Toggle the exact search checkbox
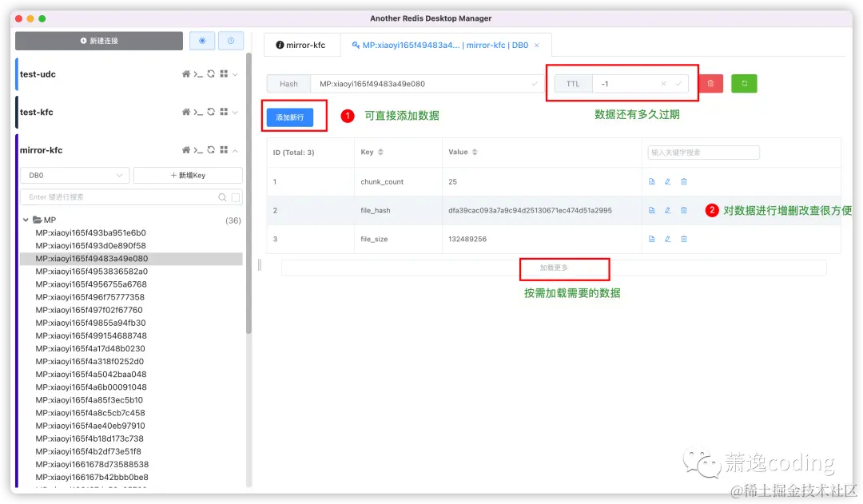 pyautogui.click(x=236, y=197)
